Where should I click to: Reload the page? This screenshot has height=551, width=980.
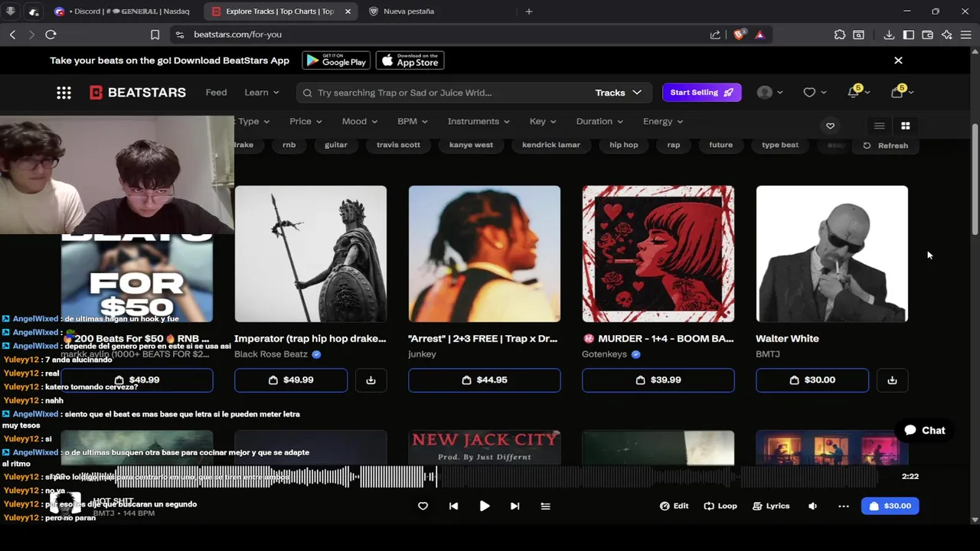tap(51, 34)
